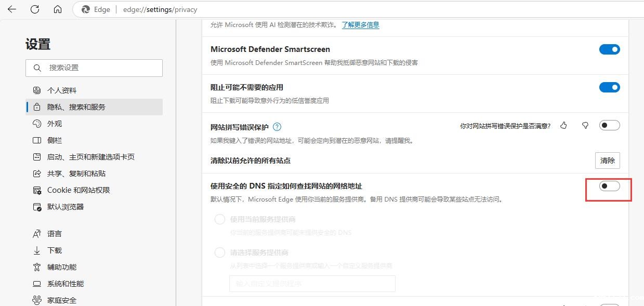
Task: Open 个人资料 settings via its profile icon
Action: click(37, 90)
